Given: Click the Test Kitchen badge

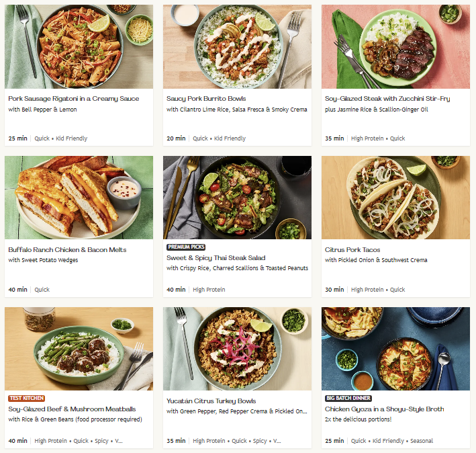Looking at the screenshot, I should (x=26, y=399).
